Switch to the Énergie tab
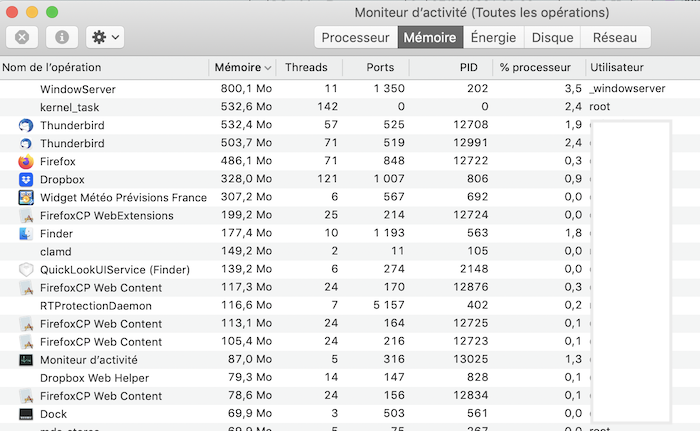This screenshot has width=700, height=431. [493, 37]
